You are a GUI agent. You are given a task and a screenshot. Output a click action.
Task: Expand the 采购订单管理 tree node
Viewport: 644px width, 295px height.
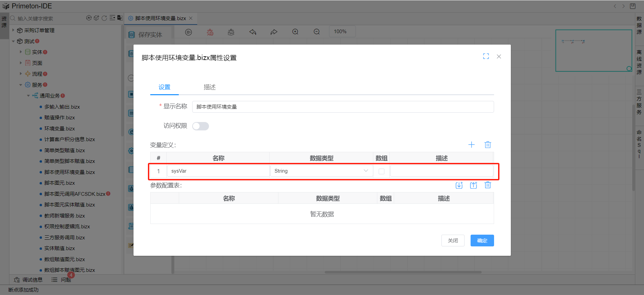[x=13, y=30]
